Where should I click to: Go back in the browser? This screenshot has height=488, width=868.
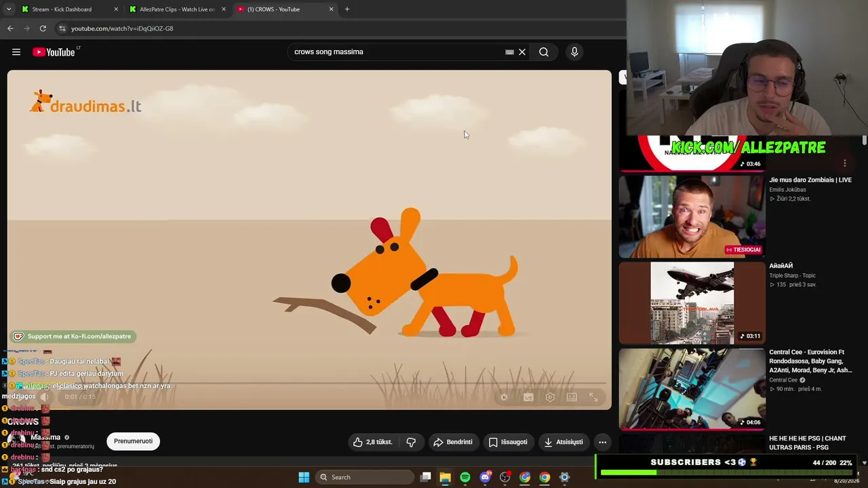coord(10,28)
